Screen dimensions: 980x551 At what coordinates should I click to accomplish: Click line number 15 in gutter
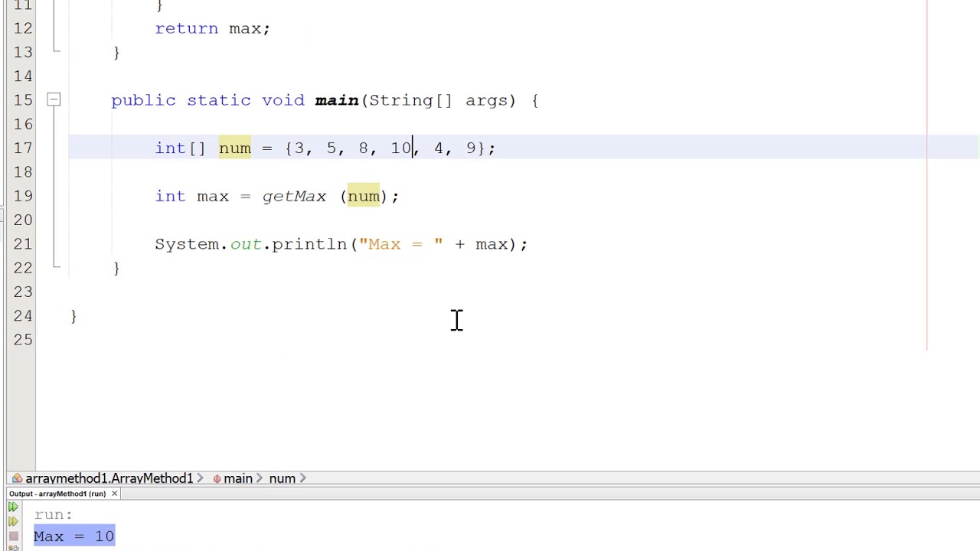click(x=23, y=99)
